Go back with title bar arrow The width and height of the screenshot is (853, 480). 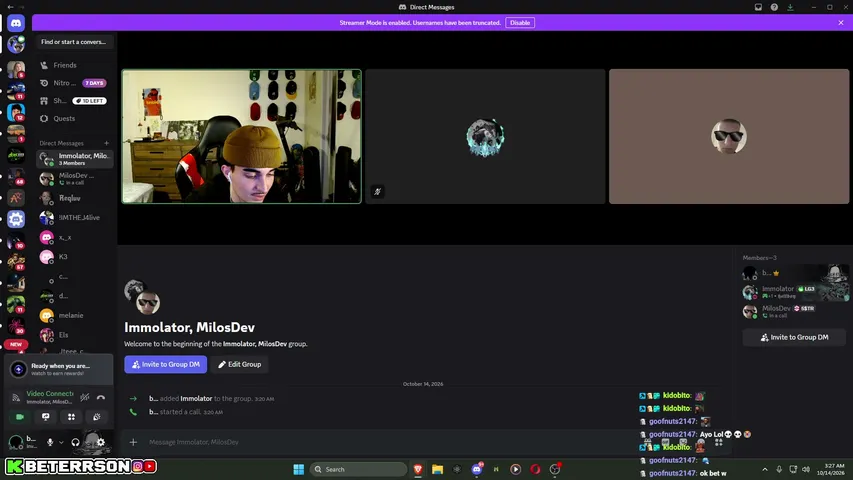10,7
